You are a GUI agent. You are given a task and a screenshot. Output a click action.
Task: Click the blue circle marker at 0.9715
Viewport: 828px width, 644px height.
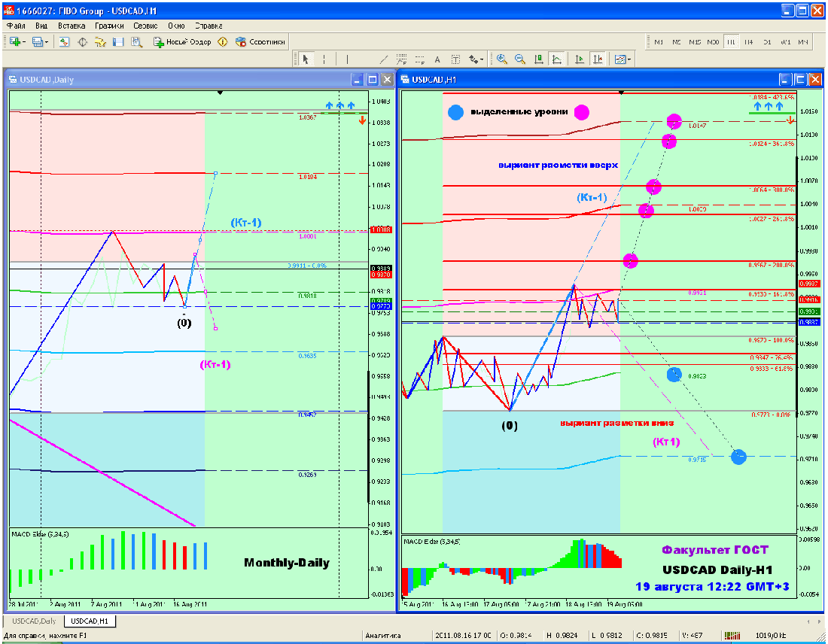[738, 457]
